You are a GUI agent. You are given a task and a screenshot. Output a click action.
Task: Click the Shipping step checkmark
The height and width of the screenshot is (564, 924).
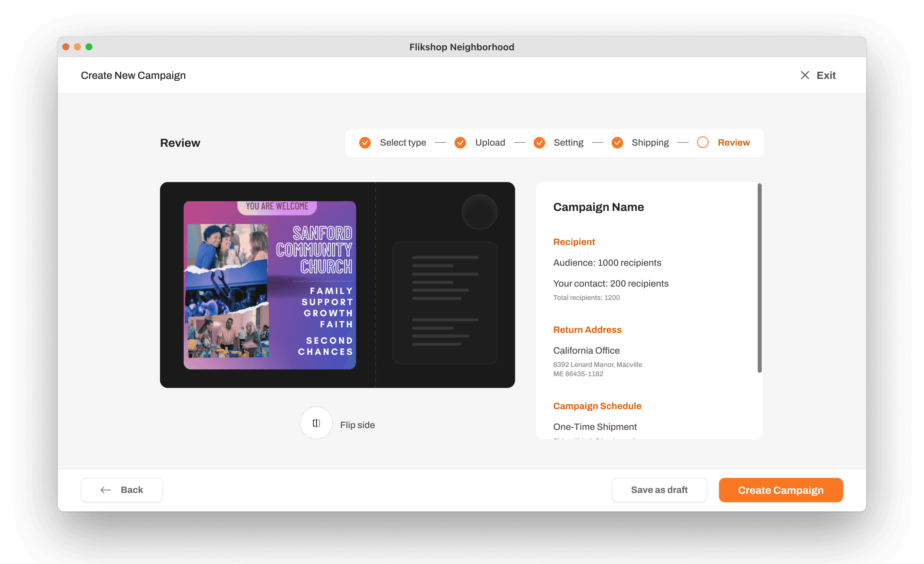(x=617, y=143)
